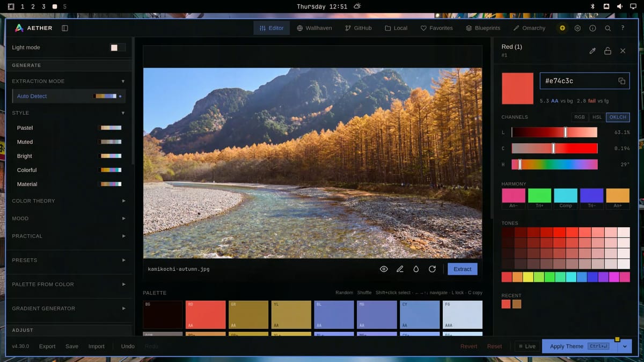
Task: Click the refresh arrow icon under image
Action: pos(432,269)
